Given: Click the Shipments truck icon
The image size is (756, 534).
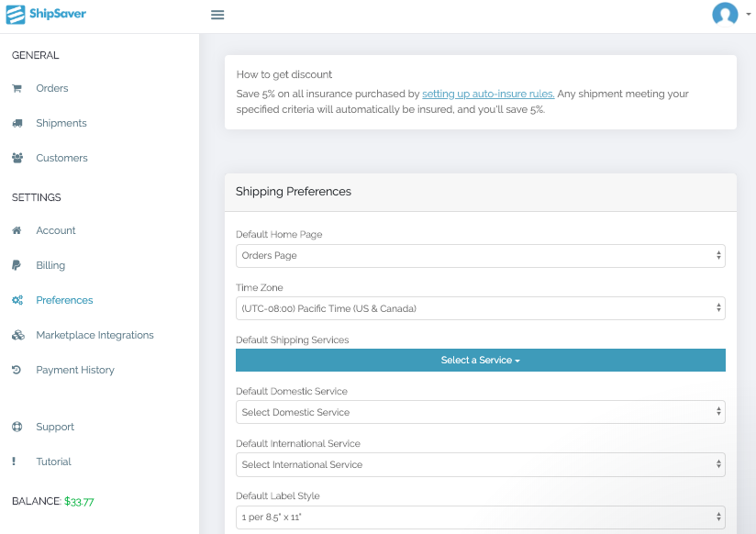Looking at the screenshot, I should (17, 123).
